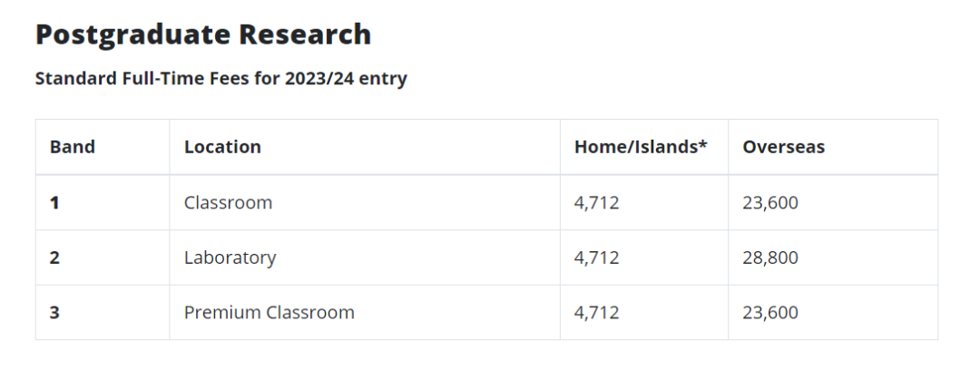This screenshot has width=980, height=370.
Task: Click the Classroom location cell
Action: click(228, 202)
